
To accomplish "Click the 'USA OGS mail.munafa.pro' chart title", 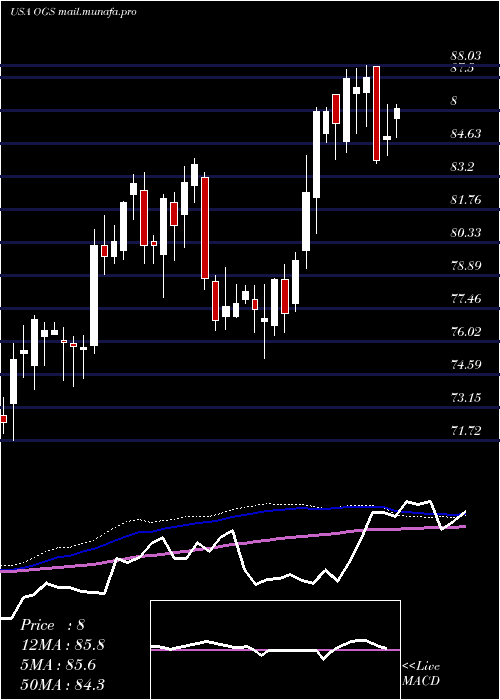I will 73,12.
